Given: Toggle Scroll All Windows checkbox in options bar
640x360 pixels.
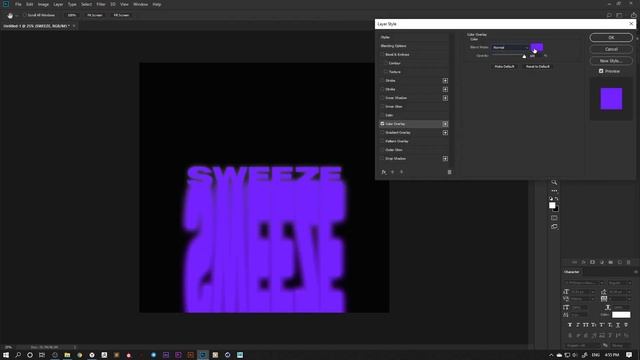Looking at the screenshot, I should pyautogui.click(x=24, y=15).
